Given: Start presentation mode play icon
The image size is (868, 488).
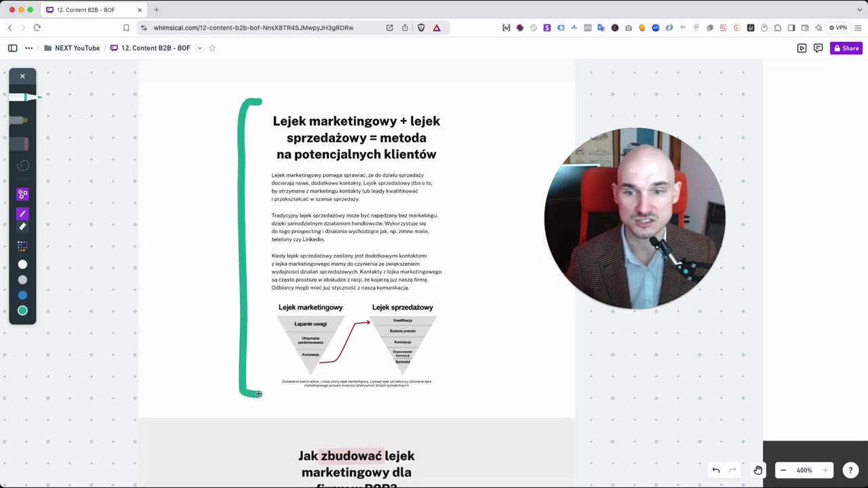Looking at the screenshot, I should pyautogui.click(x=802, y=48).
